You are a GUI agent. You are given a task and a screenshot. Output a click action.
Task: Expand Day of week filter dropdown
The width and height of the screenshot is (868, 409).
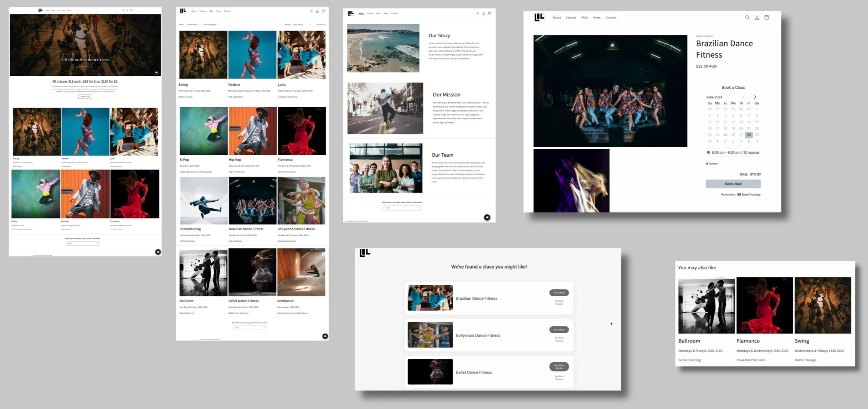click(193, 25)
